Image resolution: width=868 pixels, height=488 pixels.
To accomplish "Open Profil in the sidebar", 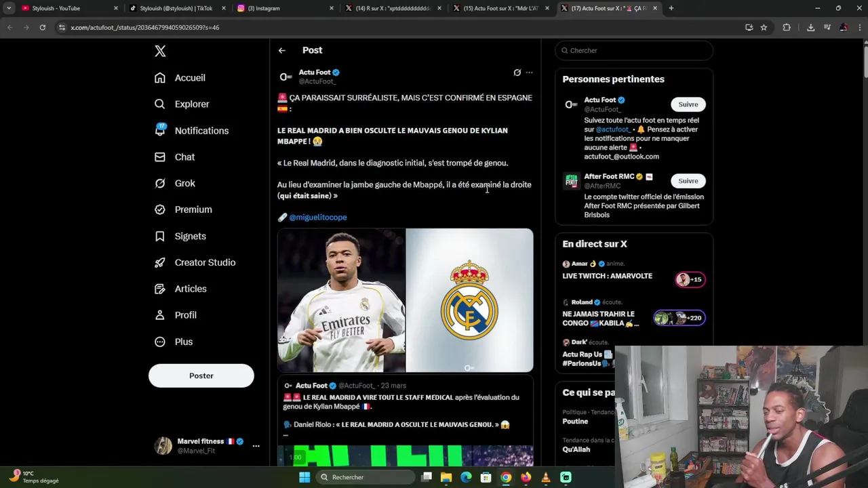I will pyautogui.click(x=176, y=315).
